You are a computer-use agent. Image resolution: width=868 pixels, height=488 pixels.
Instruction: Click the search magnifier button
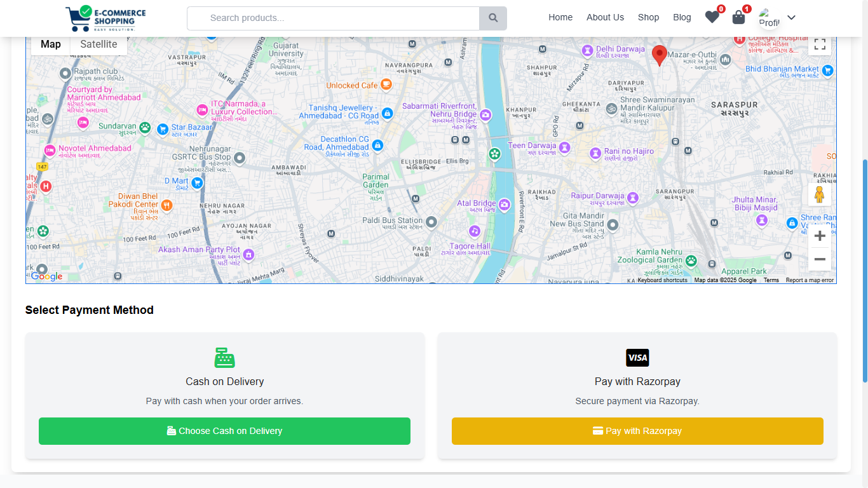coord(493,18)
